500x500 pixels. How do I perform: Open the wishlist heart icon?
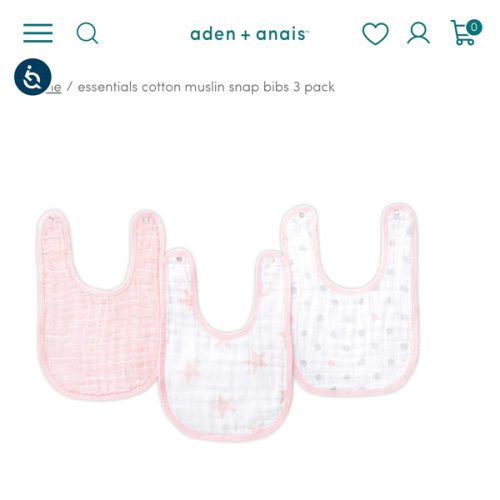[375, 34]
